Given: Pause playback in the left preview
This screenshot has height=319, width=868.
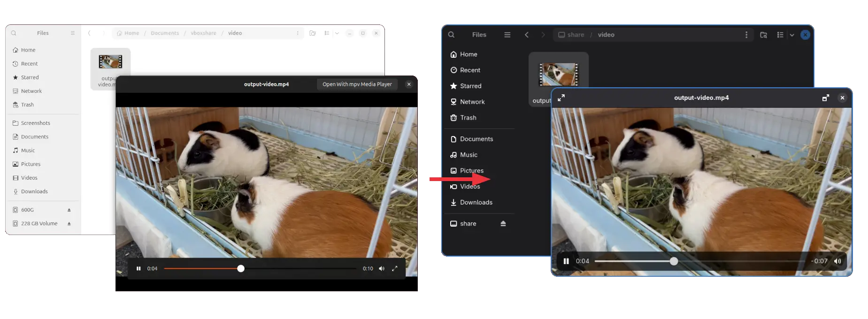Looking at the screenshot, I should coord(138,269).
